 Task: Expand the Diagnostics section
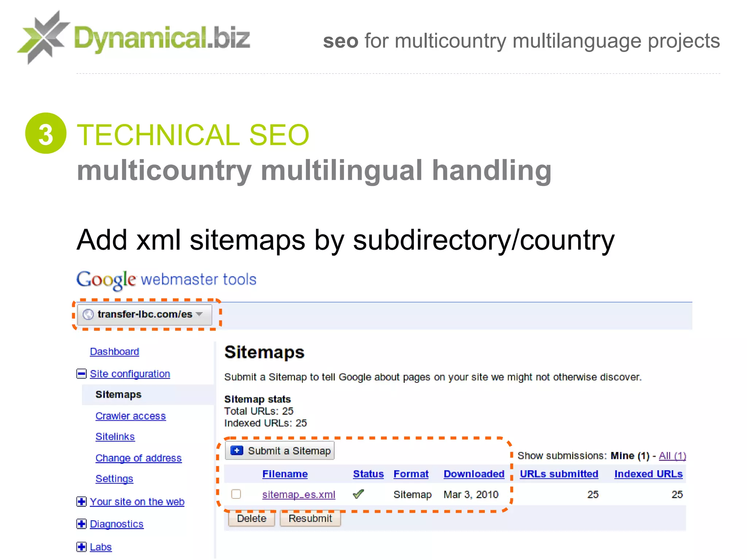click(81, 524)
